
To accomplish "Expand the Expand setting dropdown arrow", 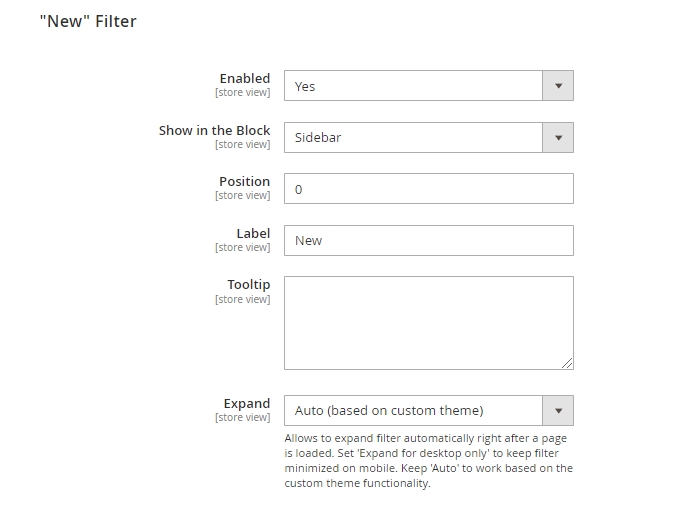I will 558,410.
